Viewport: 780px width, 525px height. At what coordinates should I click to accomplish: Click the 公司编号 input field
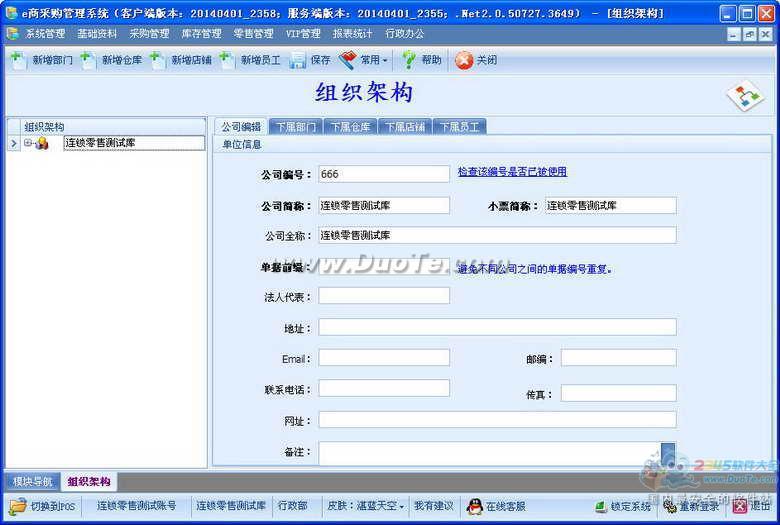click(384, 174)
